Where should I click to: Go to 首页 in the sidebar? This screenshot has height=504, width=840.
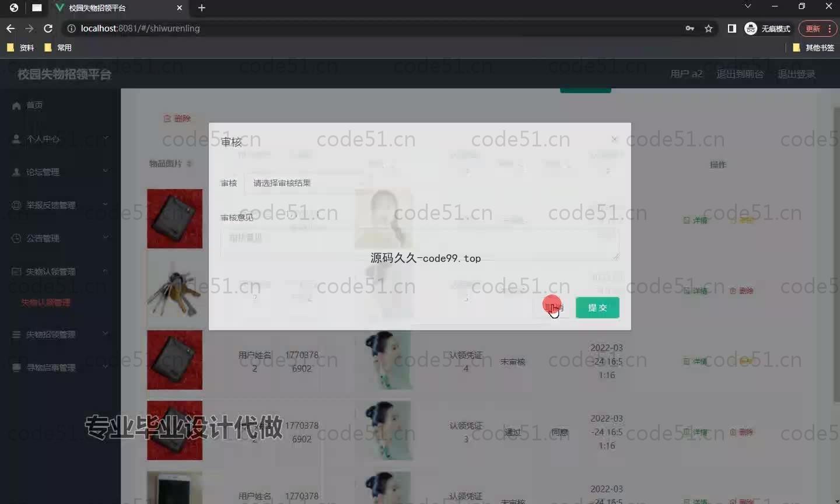coord(34,105)
